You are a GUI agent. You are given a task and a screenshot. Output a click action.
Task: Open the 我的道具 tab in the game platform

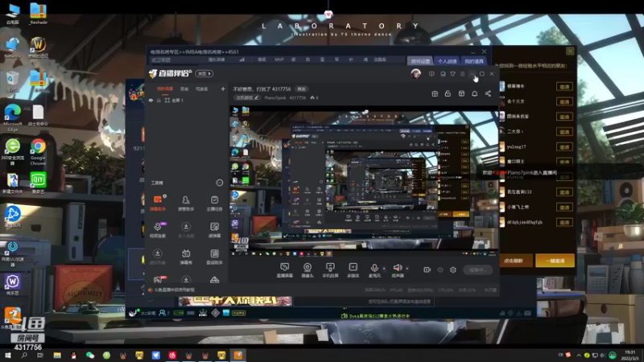click(474, 61)
